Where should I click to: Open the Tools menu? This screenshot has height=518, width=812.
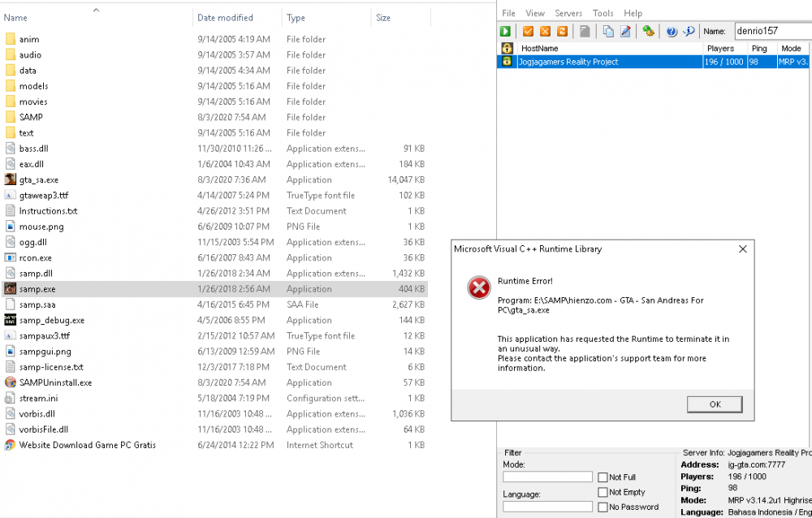click(603, 14)
